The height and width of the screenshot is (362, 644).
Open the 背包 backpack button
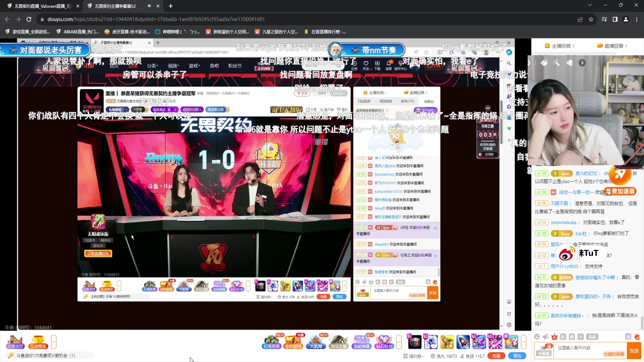pos(517,356)
